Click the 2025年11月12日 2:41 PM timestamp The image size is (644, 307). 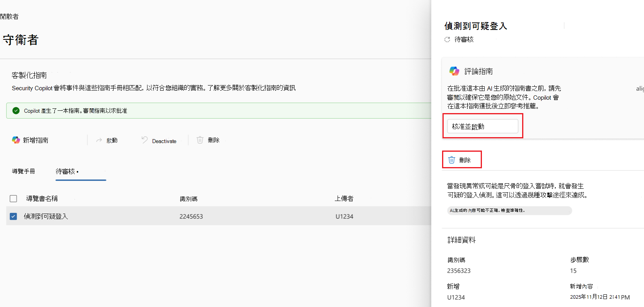tap(600, 297)
